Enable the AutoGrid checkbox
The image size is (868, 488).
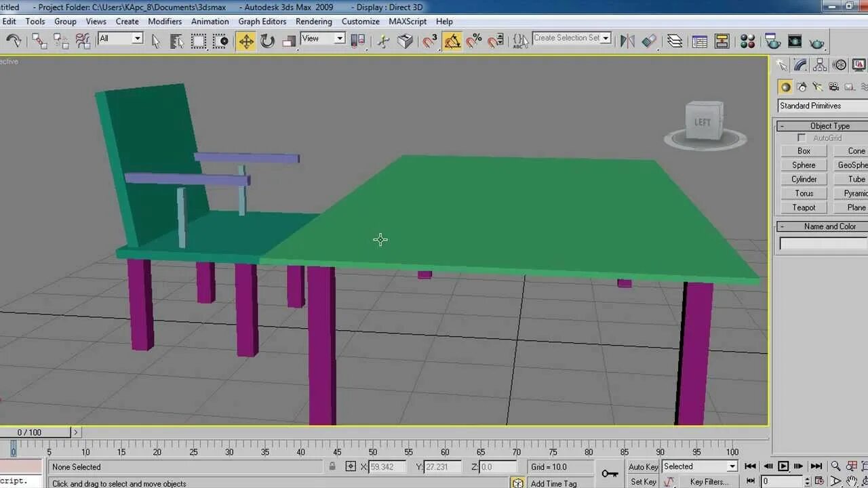coord(802,138)
